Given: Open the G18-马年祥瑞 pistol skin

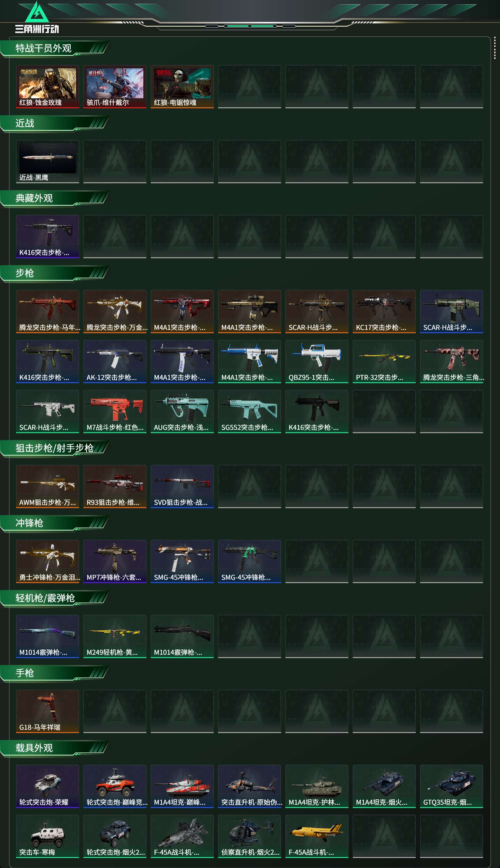Looking at the screenshot, I should click(x=47, y=711).
